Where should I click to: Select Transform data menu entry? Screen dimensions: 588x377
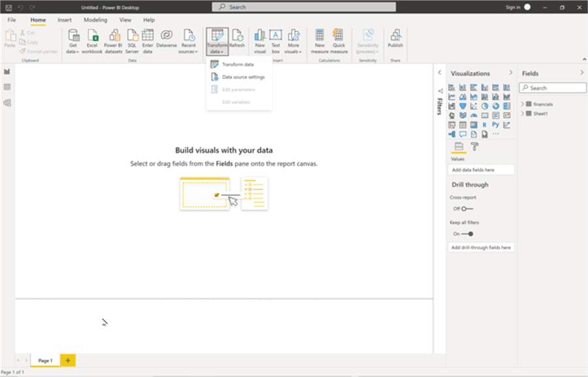point(238,65)
